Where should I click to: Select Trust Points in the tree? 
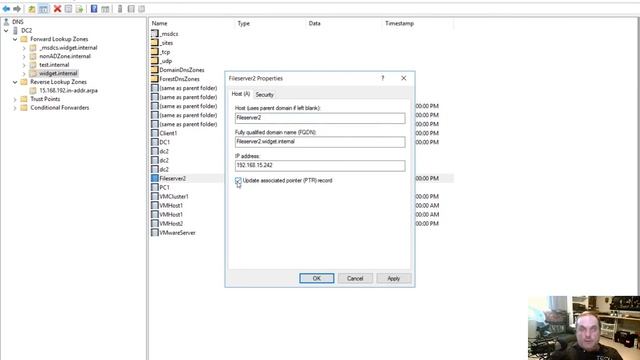45,99
